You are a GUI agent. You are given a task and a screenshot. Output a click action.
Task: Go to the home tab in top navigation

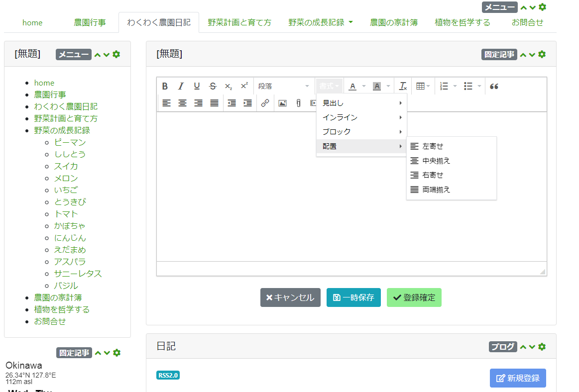coord(32,22)
